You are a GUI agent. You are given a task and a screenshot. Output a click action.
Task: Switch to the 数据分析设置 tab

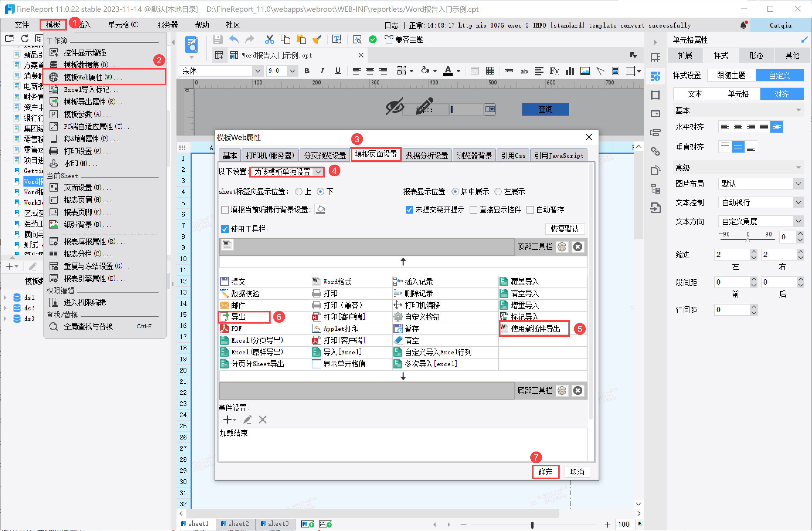[x=427, y=155]
